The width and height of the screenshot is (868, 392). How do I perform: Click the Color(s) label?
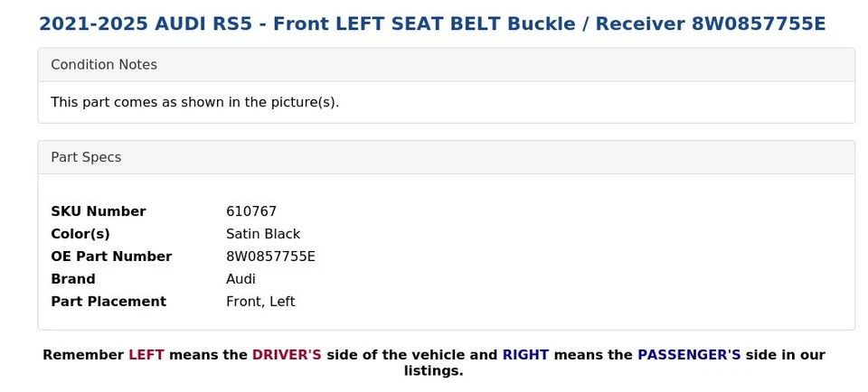coord(80,234)
